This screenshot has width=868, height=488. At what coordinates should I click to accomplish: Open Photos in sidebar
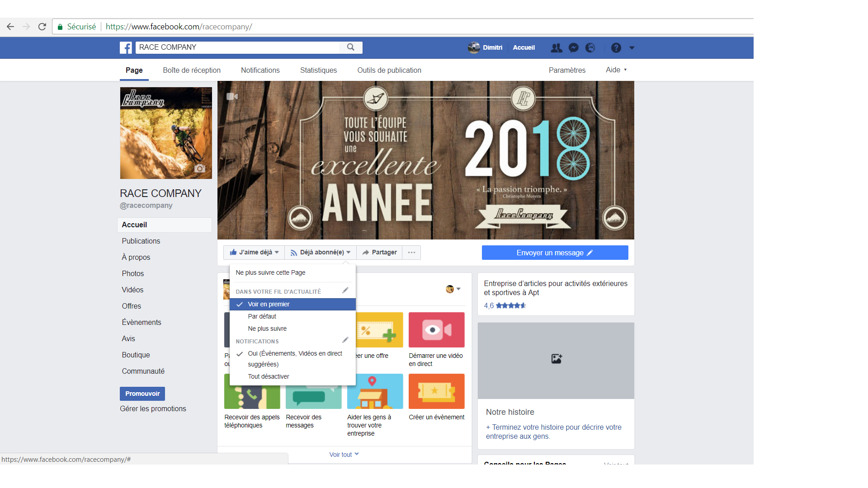(x=133, y=274)
